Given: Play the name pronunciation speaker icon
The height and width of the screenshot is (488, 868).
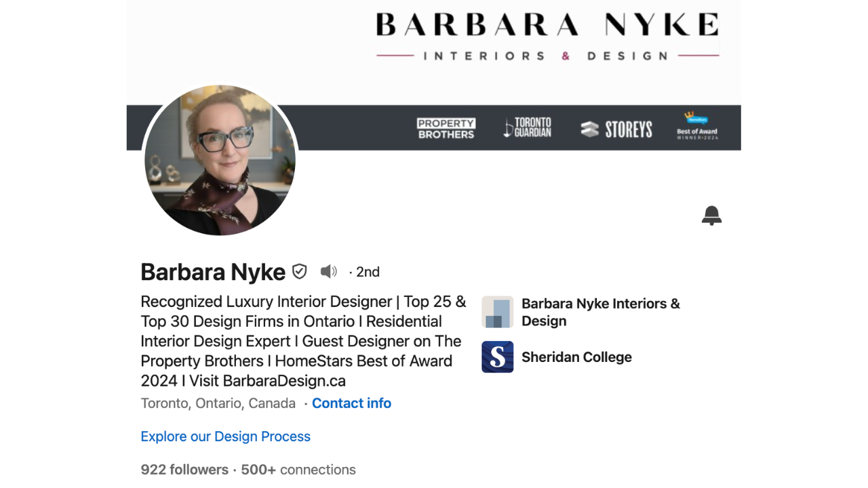Looking at the screenshot, I should (328, 271).
